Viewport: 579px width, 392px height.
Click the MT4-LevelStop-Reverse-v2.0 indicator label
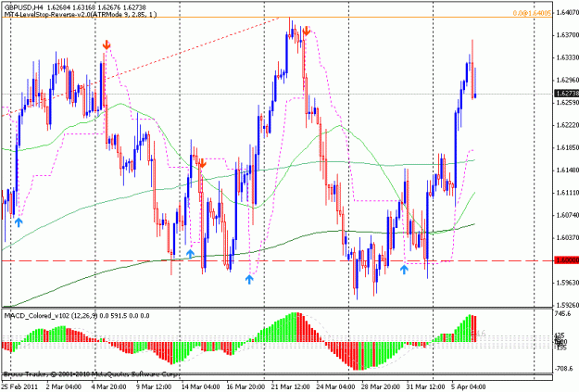click(80, 15)
